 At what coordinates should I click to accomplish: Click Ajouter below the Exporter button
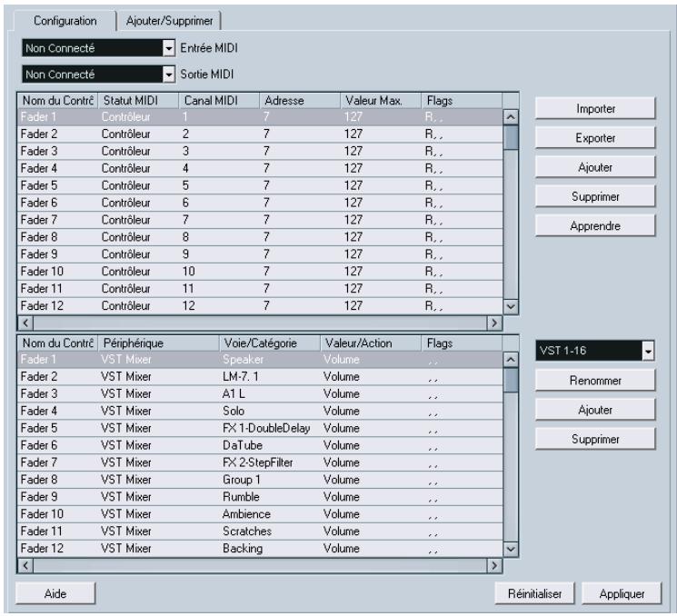(x=595, y=167)
